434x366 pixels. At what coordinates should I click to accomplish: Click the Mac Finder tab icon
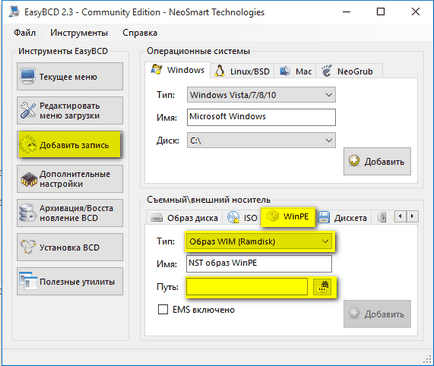click(284, 71)
